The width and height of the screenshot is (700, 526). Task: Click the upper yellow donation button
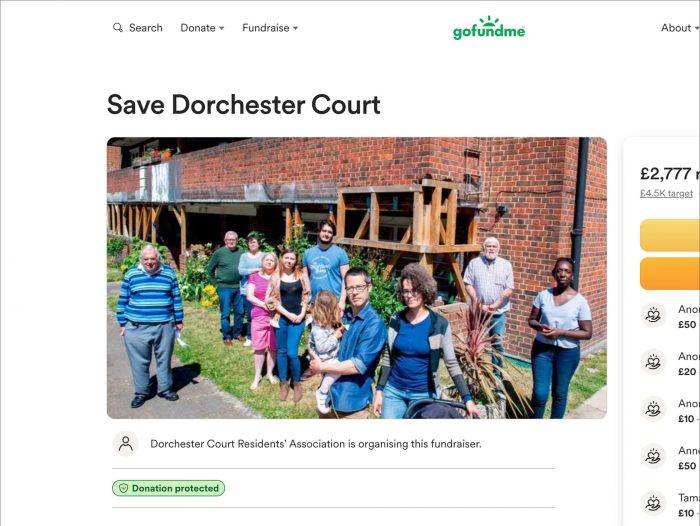point(670,235)
